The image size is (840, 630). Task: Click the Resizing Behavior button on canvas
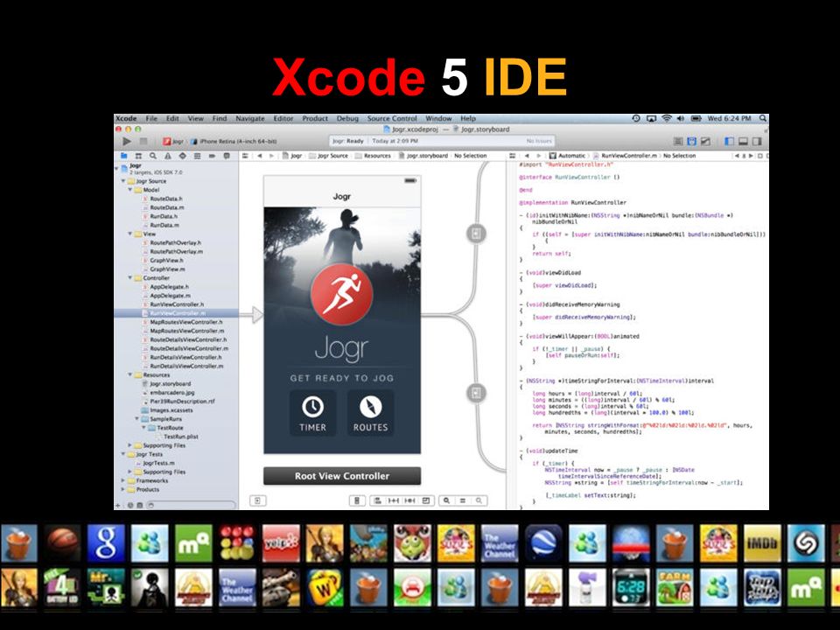[x=426, y=500]
